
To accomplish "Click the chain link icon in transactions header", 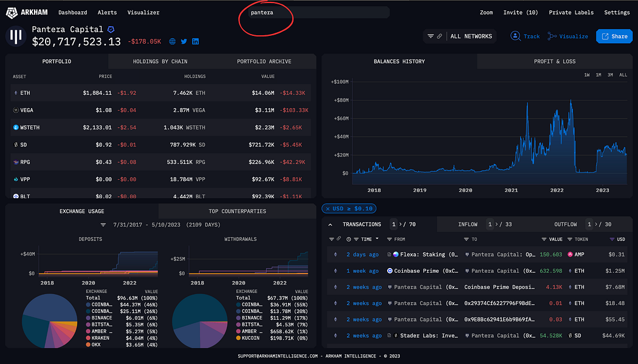I will click(x=338, y=239).
